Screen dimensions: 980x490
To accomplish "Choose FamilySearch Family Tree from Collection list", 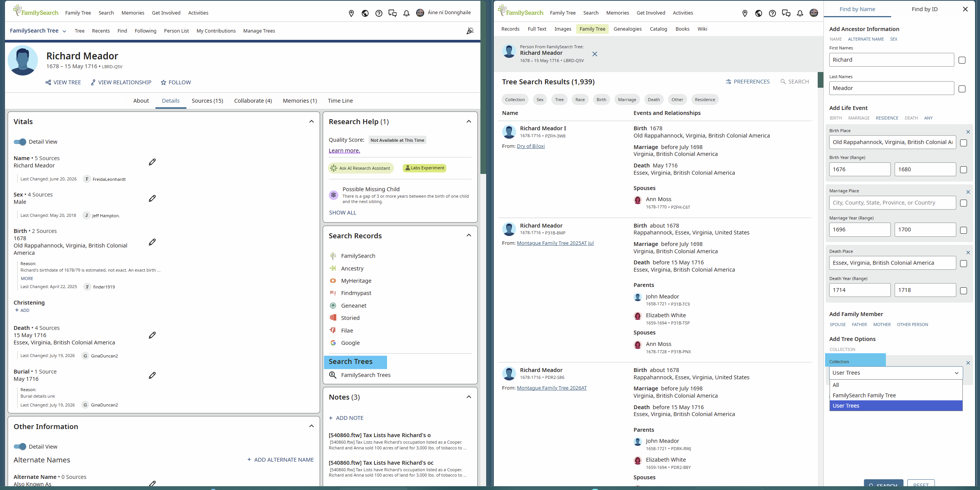I will pyautogui.click(x=896, y=395).
